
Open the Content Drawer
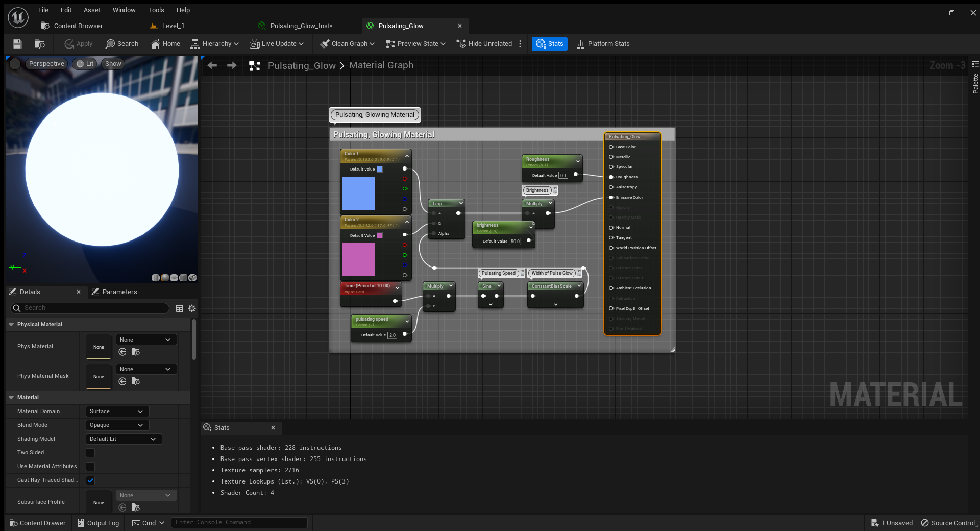click(x=38, y=523)
